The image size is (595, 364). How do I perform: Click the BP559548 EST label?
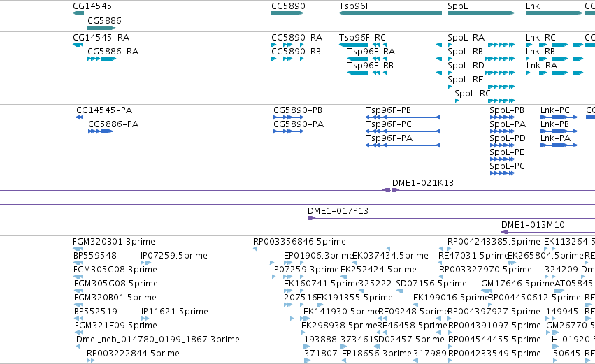pyautogui.click(x=95, y=256)
